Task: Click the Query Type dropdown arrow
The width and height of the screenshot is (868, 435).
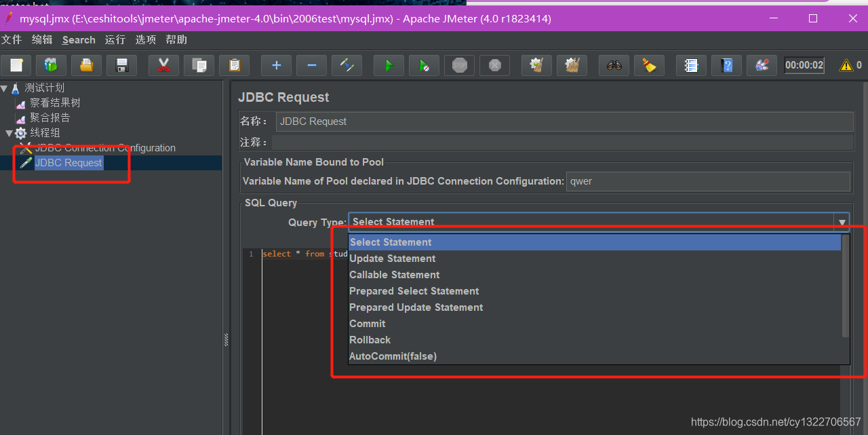Action: [842, 222]
